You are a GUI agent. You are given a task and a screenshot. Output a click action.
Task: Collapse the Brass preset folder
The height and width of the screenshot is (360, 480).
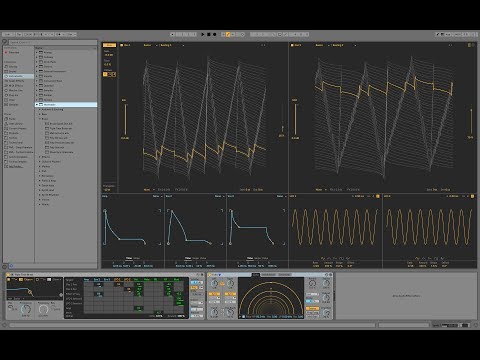(40, 119)
